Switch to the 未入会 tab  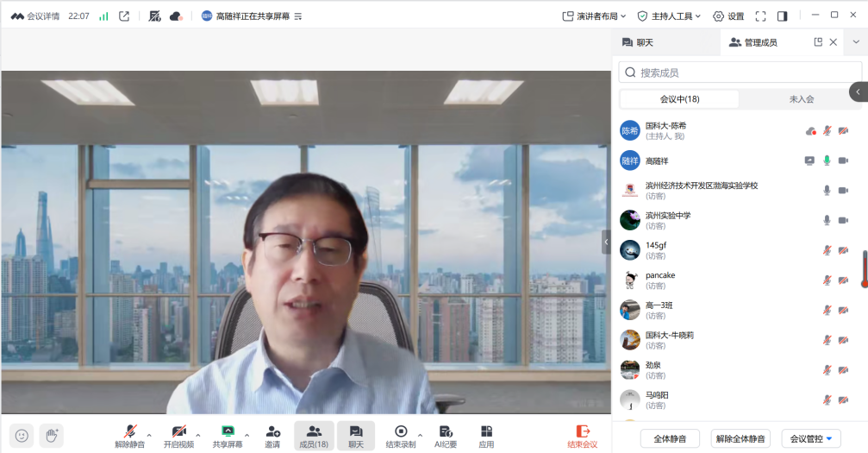point(801,99)
